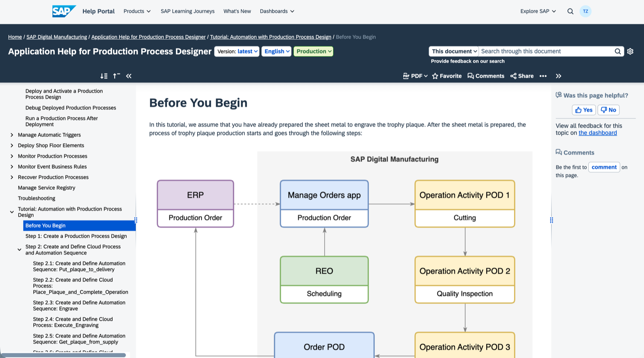Go to Home breadcrumb link
The height and width of the screenshot is (358, 644).
pos(15,37)
